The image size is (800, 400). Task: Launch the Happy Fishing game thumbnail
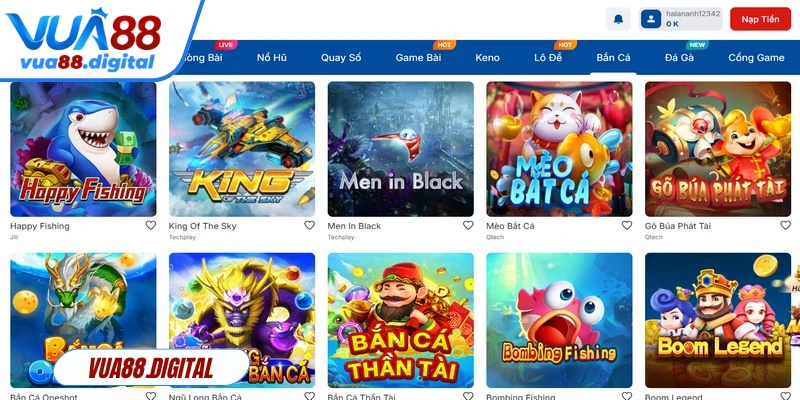click(x=83, y=149)
